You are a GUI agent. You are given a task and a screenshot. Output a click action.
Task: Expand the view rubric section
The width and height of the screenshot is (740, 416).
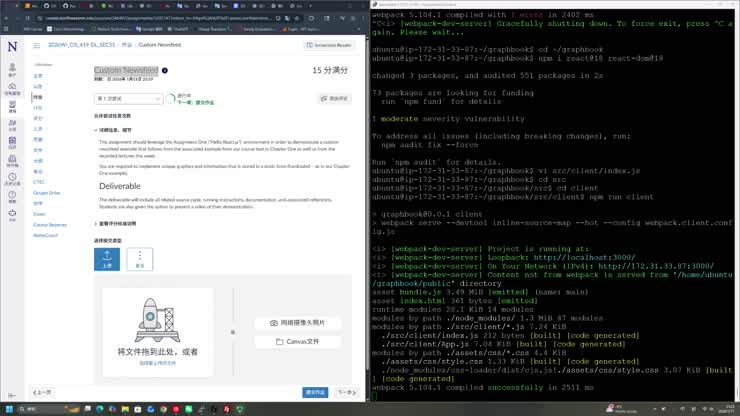tap(116, 224)
